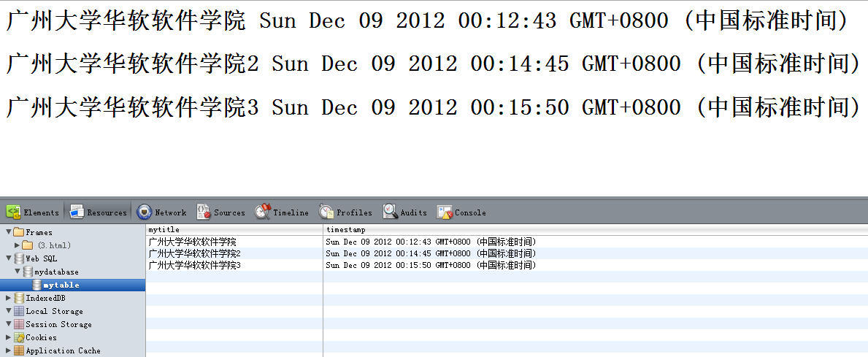
Task: Expand the (3.html) frame folder
Action: [x=18, y=245]
